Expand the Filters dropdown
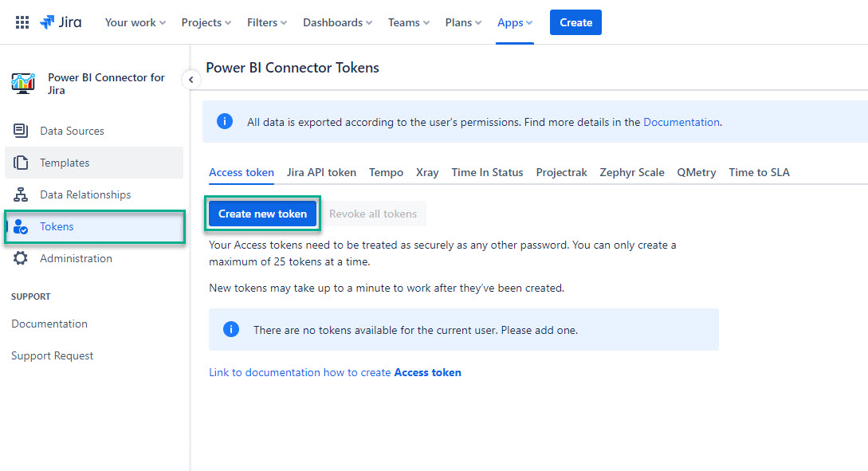The height and width of the screenshot is (471, 868). pyautogui.click(x=265, y=22)
